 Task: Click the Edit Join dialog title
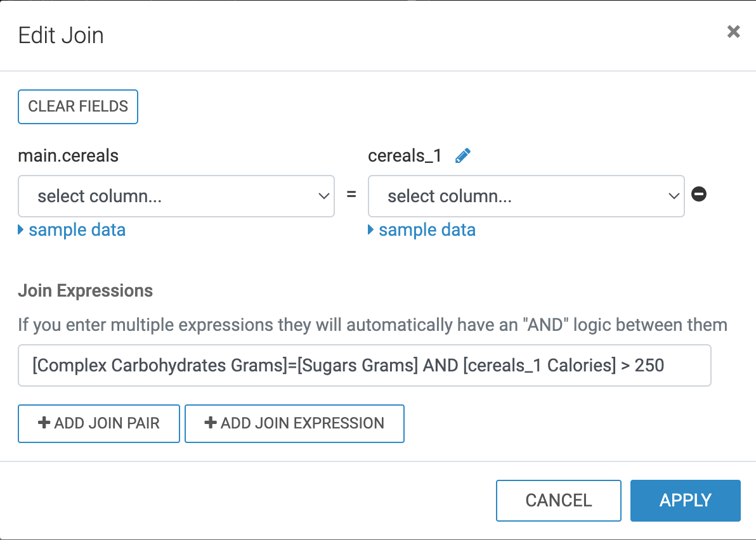click(61, 35)
